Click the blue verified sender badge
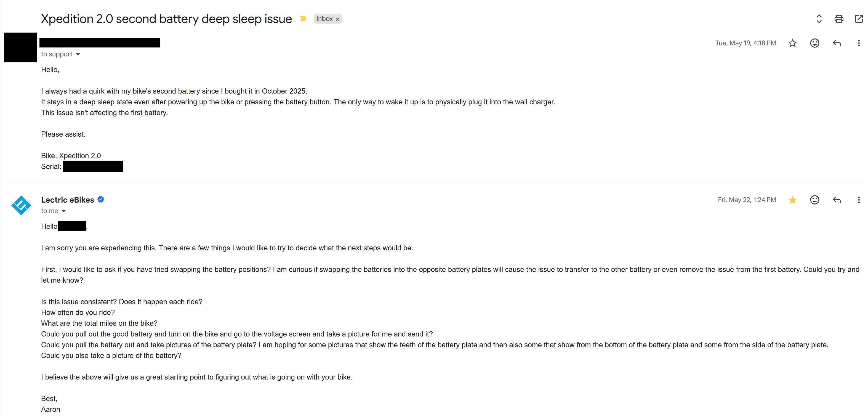Image resolution: width=868 pixels, height=419 pixels. 101,199
